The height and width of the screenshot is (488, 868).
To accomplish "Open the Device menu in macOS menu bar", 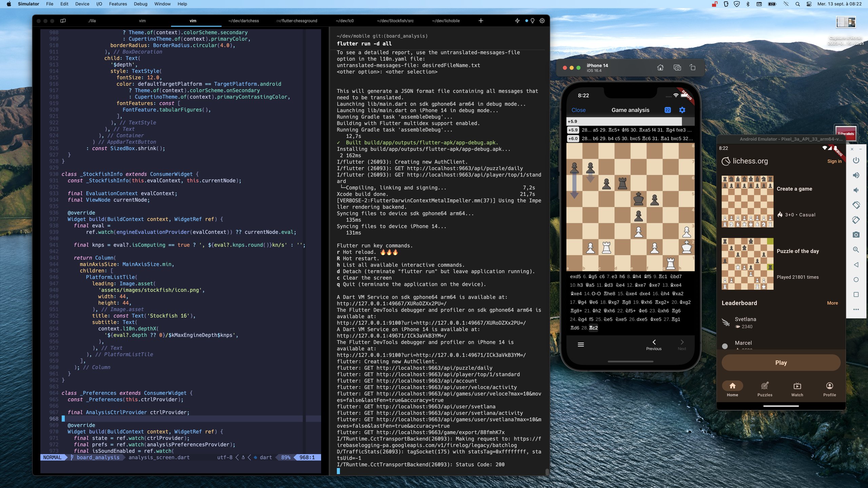I will coord(82,4).
